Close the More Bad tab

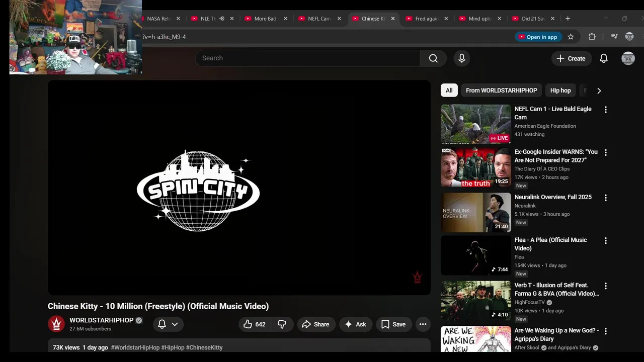tap(285, 19)
